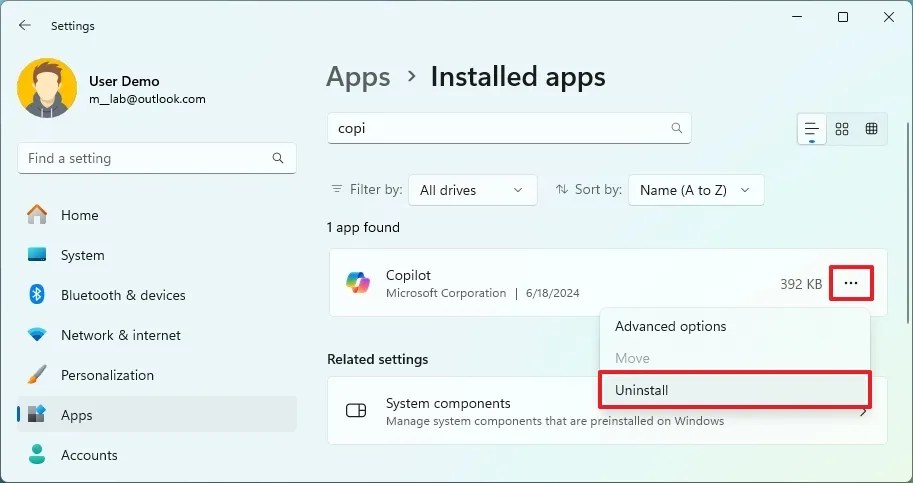The image size is (913, 483).
Task: Focus the Find a setting field
Action: pyautogui.click(x=157, y=158)
